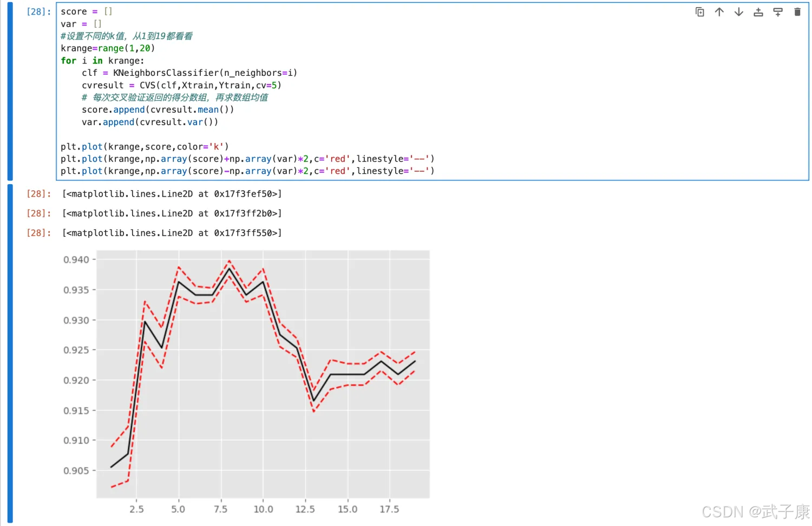812x526 pixels.
Task: Select output text Line2D at 0x17f3ff2b0
Action: (172, 213)
